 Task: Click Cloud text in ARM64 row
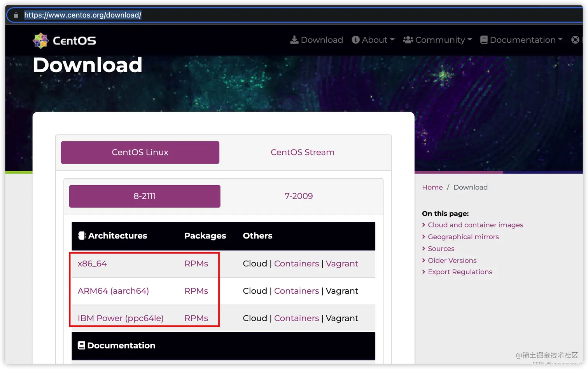pyautogui.click(x=255, y=291)
